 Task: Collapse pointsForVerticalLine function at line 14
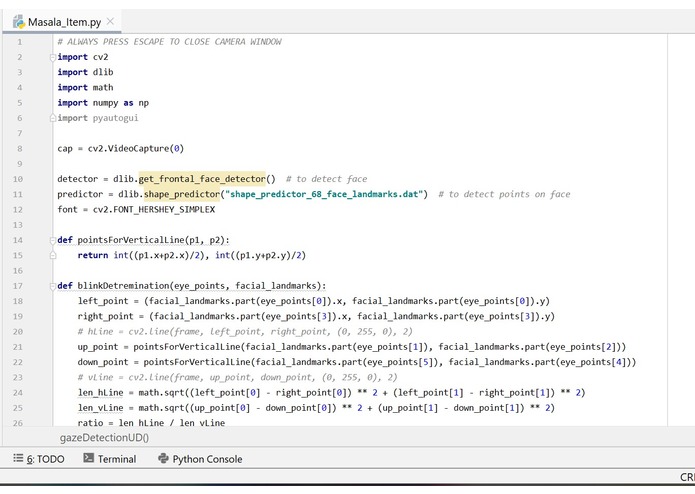pyautogui.click(x=53, y=240)
